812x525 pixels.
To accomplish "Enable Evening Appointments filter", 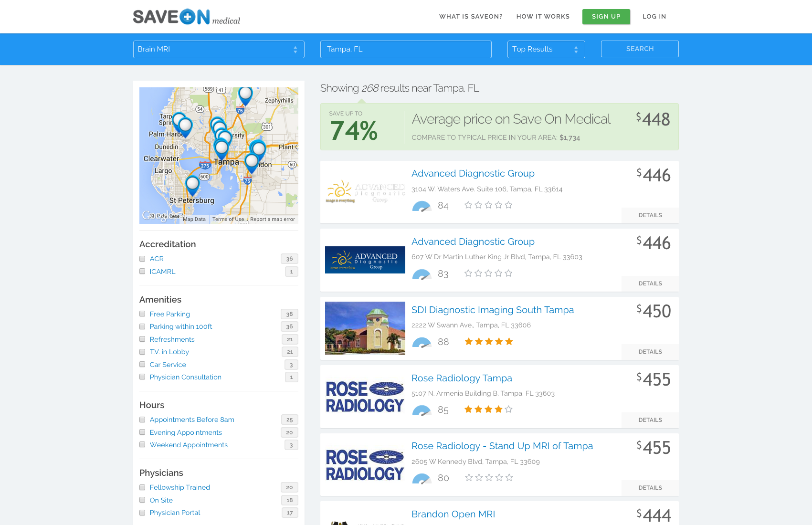I will click(x=142, y=432).
